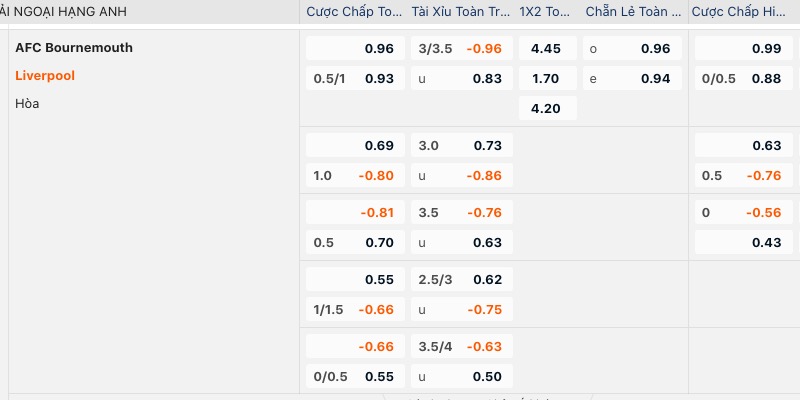This screenshot has height=400, width=800.
Task: Pick over 3.5 odds -0.76
Action: click(x=462, y=212)
